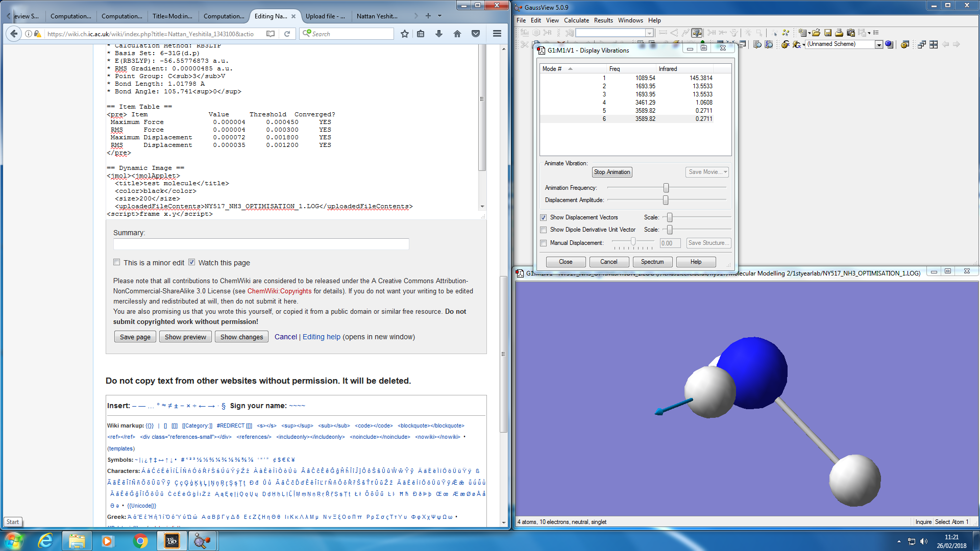Open the Unnamed Scheme dropdown
The image size is (980, 551).
(x=879, y=44)
